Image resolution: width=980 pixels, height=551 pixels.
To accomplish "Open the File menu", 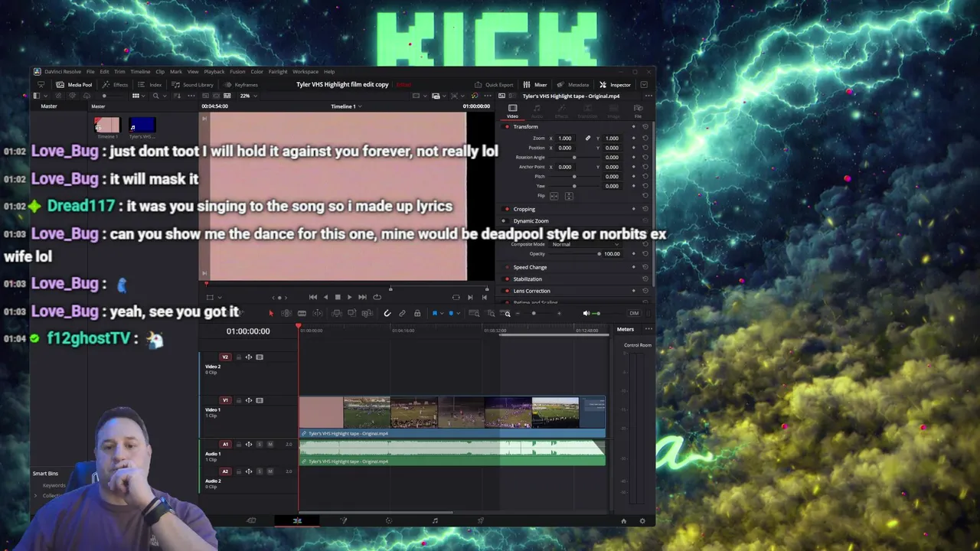I will coord(90,72).
